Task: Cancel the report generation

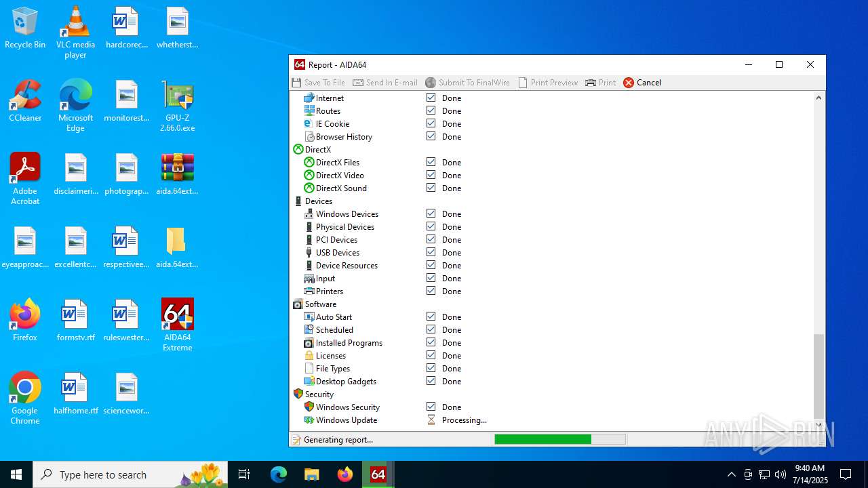Action: 642,83
